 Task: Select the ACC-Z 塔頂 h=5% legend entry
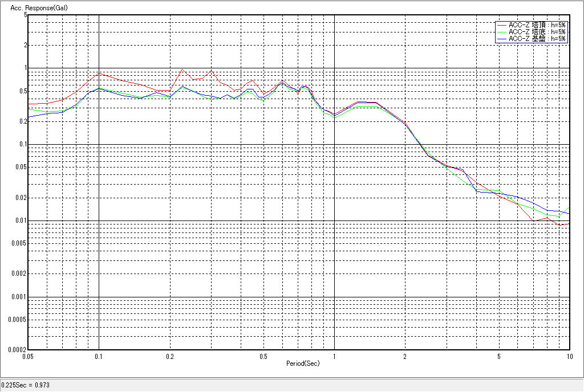point(537,25)
